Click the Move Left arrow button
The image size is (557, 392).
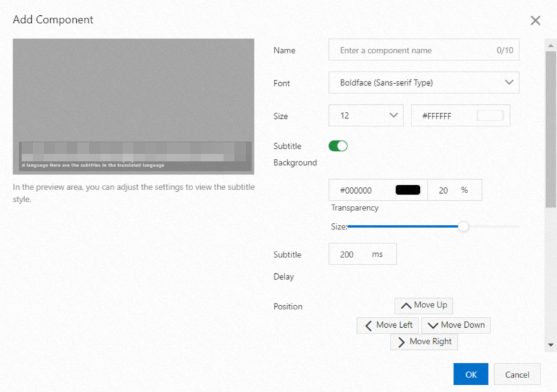387,325
